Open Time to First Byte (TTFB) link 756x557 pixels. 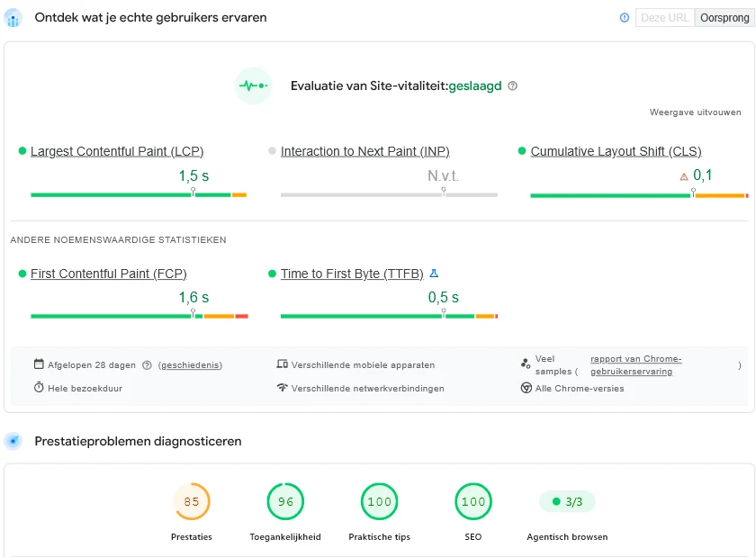coord(352,274)
